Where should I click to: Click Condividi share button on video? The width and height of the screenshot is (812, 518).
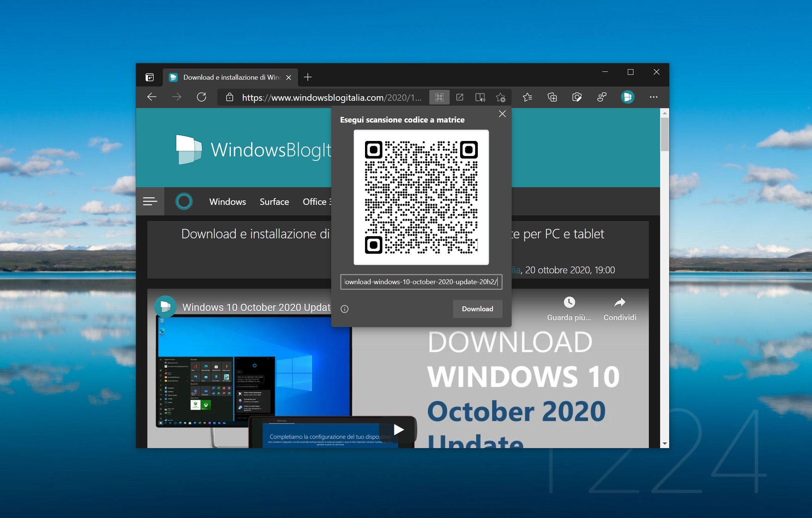[620, 309]
